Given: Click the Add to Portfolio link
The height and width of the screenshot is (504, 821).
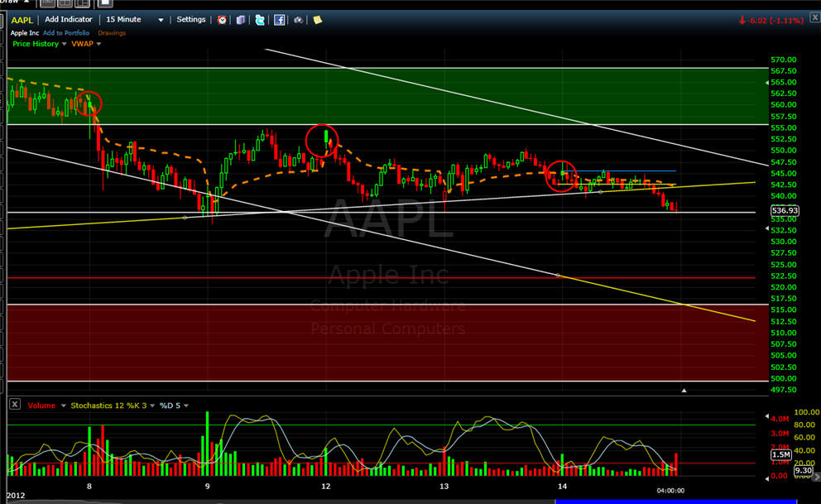Looking at the screenshot, I should click(68, 33).
